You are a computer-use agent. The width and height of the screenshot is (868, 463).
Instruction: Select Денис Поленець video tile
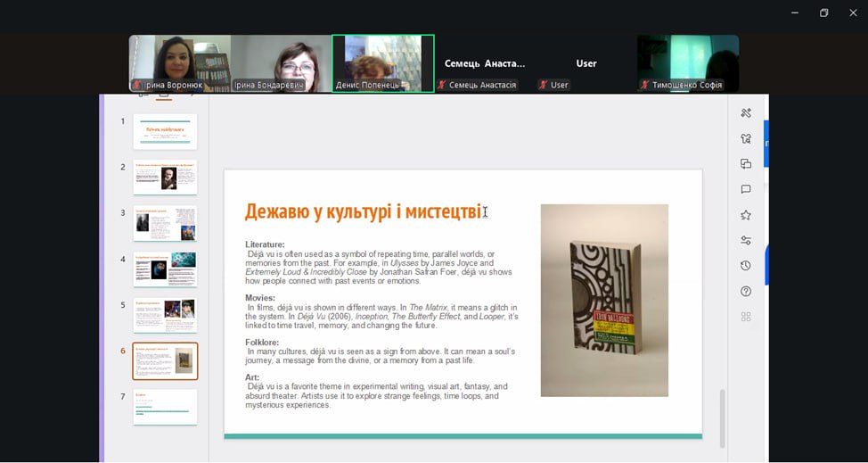382,62
